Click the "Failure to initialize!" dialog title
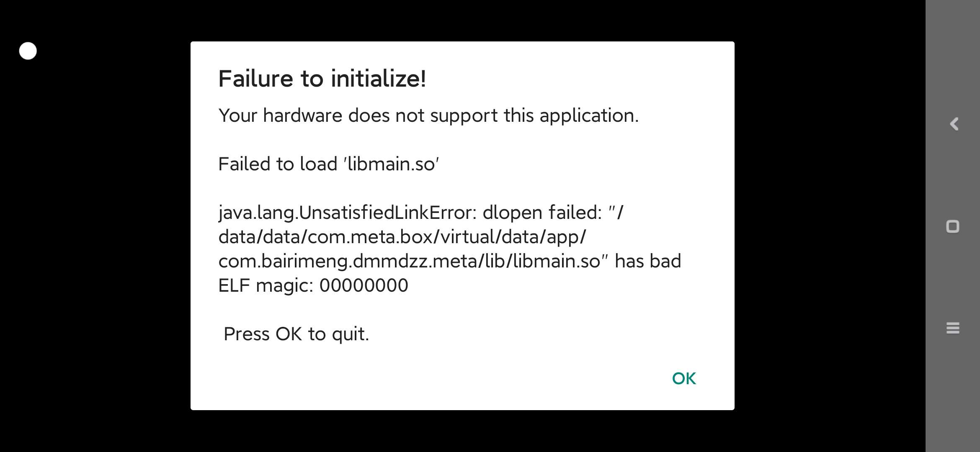This screenshot has height=452, width=980. [x=322, y=79]
